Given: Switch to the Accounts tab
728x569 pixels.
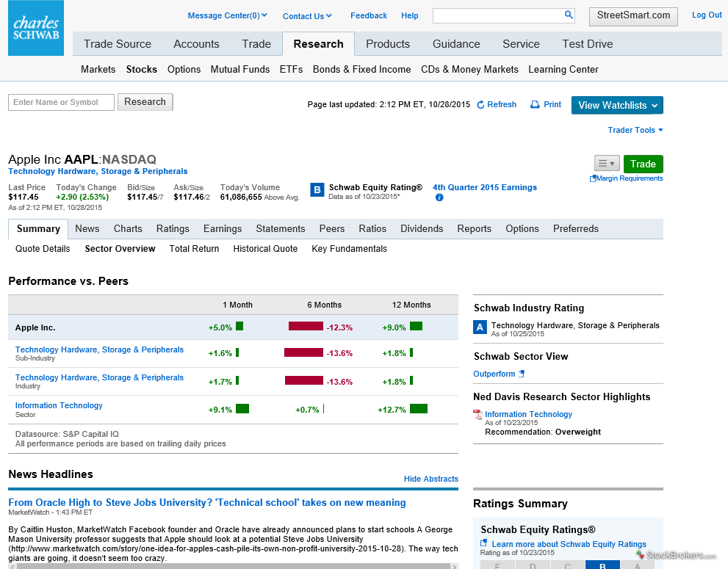Looking at the screenshot, I should tap(196, 44).
